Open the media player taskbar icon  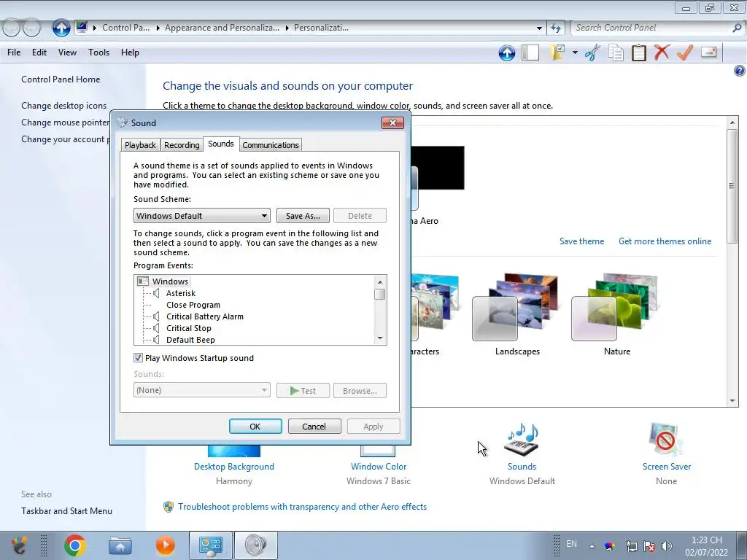point(166,545)
